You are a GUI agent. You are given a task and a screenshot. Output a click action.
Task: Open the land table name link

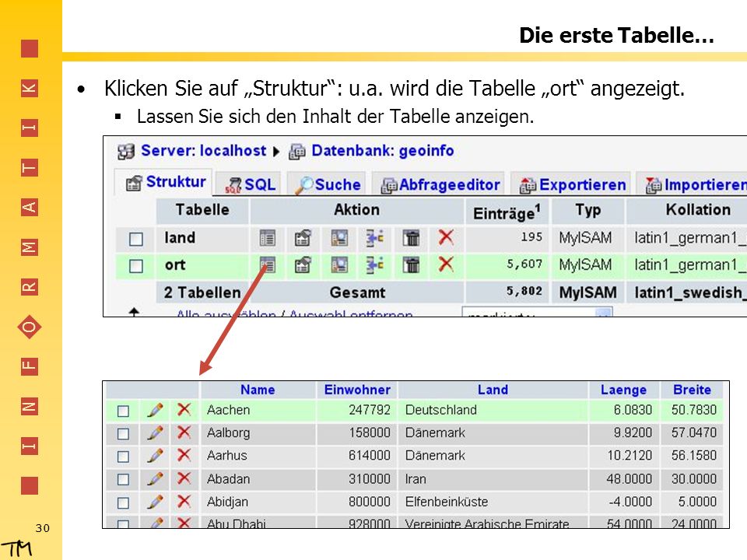point(180,238)
